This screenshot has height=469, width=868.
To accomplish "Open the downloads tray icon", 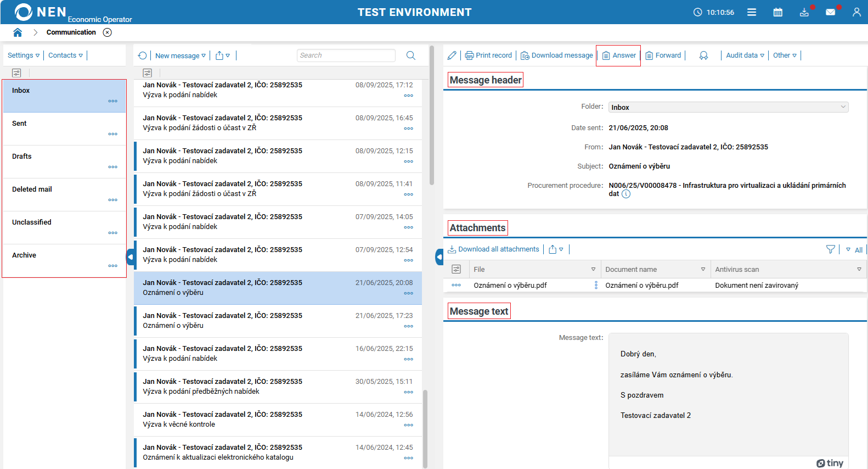I will [x=804, y=12].
